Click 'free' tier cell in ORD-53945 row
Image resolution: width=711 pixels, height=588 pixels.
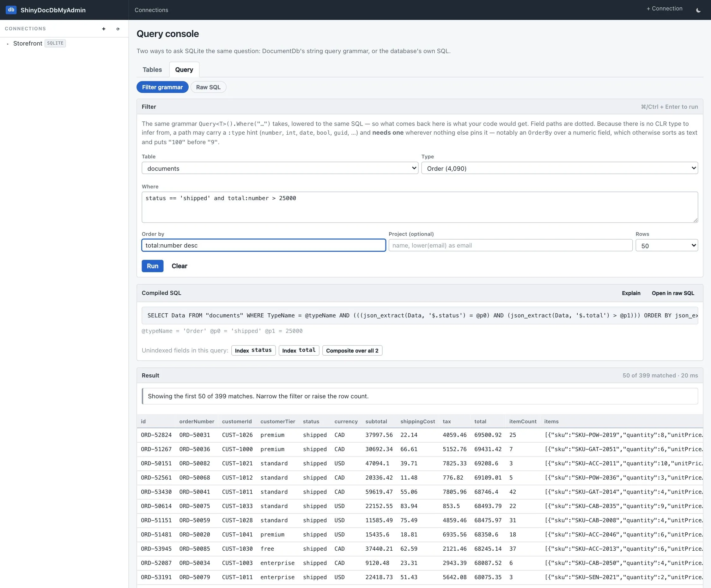(x=267, y=549)
